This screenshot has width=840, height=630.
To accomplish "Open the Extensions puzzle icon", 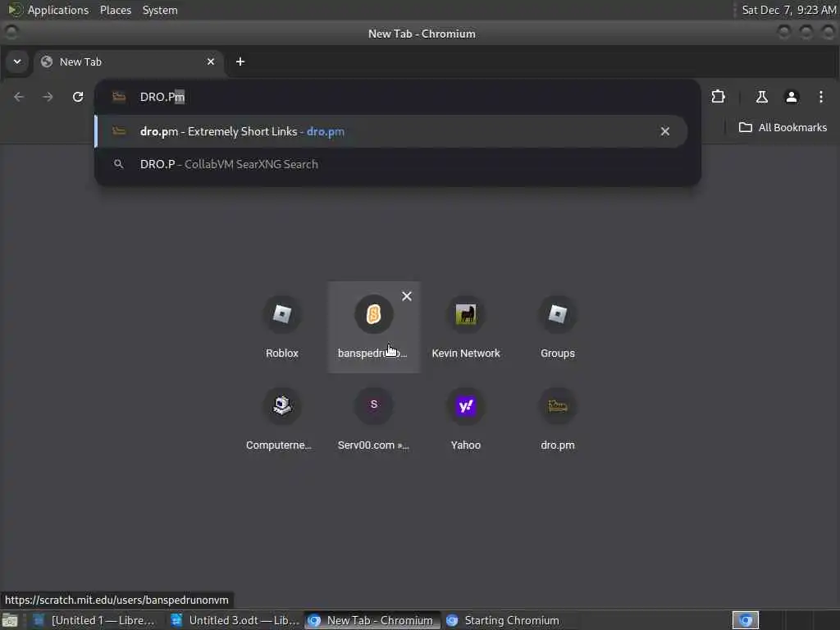I will pyautogui.click(x=718, y=97).
